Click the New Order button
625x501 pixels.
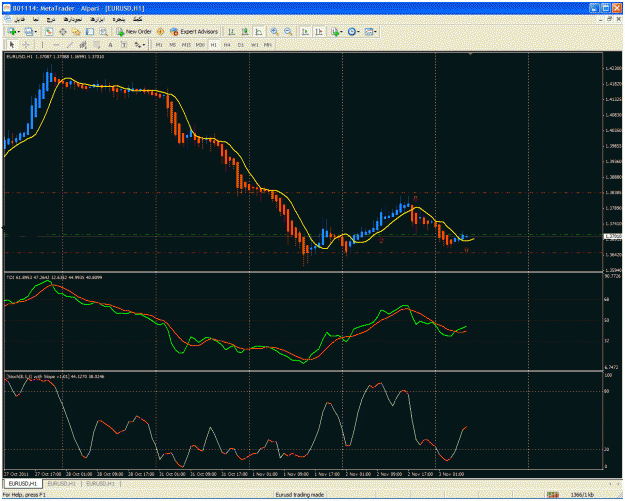[x=134, y=31]
